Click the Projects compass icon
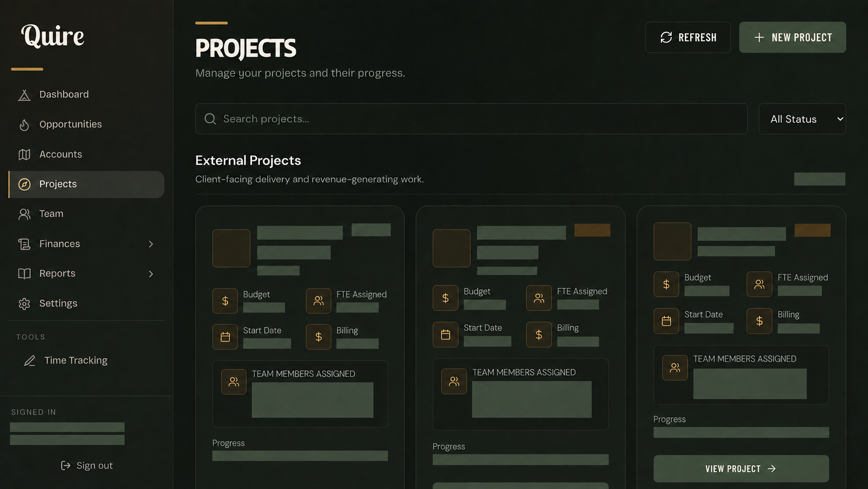868x489 pixels. [x=24, y=184]
